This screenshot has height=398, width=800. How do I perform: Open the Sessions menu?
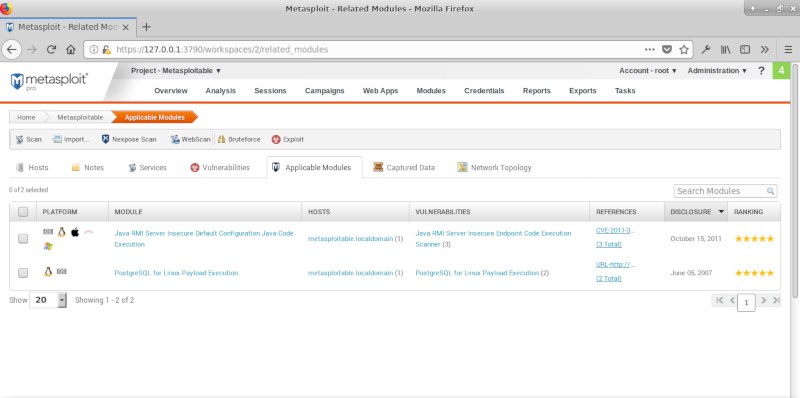pyautogui.click(x=270, y=91)
